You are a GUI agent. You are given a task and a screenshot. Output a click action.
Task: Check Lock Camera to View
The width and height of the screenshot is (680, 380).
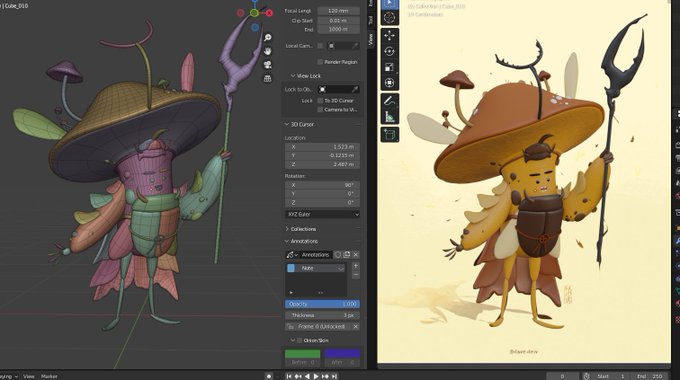320,109
